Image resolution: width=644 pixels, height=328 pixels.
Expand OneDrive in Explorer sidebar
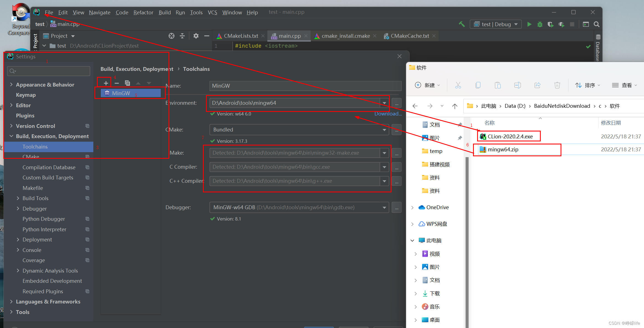click(x=412, y=208)
